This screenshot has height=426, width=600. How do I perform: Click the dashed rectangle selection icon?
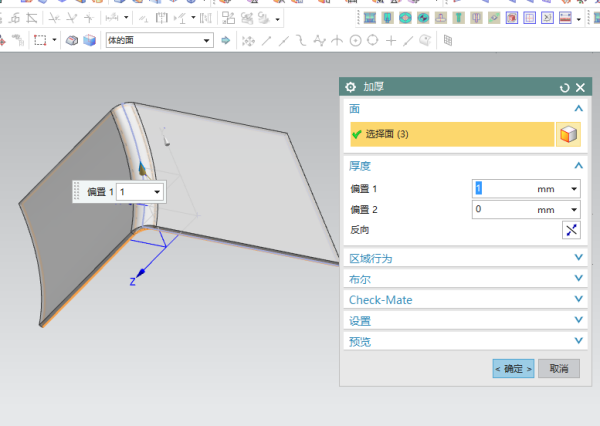pyautogui.click(x=40, y=40)
